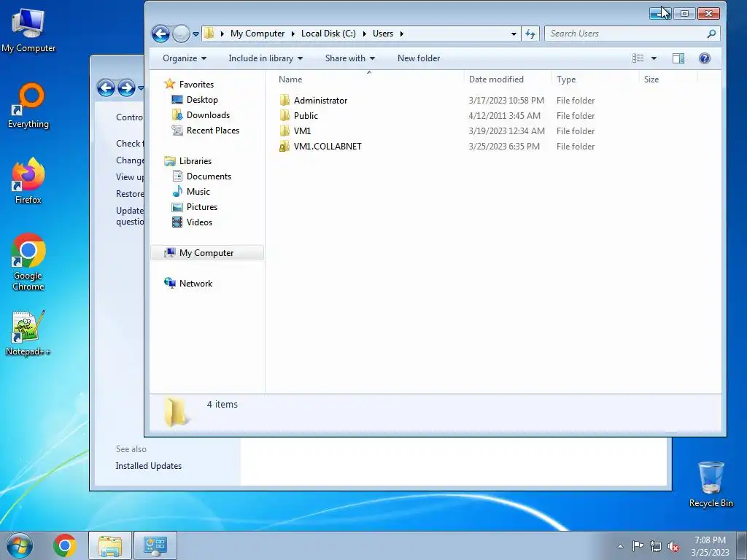Select Libraries in the navigation pane

click(196, 161)
